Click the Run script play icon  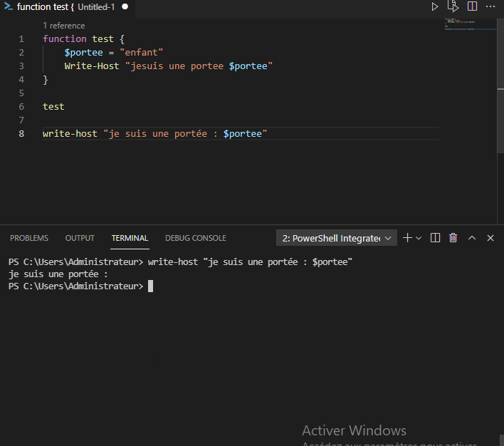click(435, 6)
